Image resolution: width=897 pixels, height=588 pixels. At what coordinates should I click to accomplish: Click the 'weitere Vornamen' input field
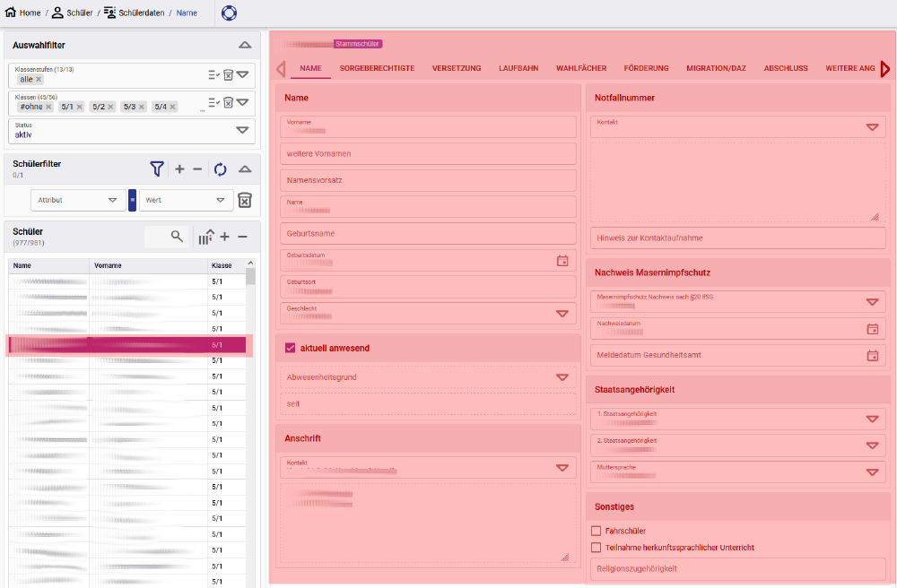[x=426, y=153]
